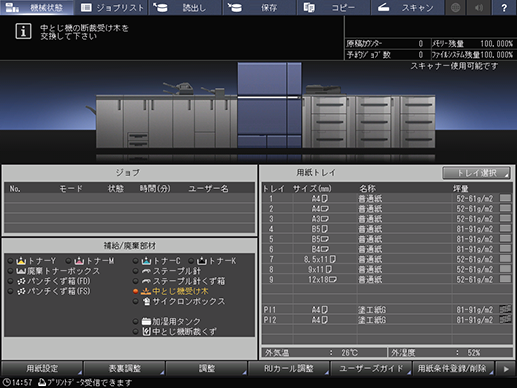Open RUカール調整

[x=289, y=368]
